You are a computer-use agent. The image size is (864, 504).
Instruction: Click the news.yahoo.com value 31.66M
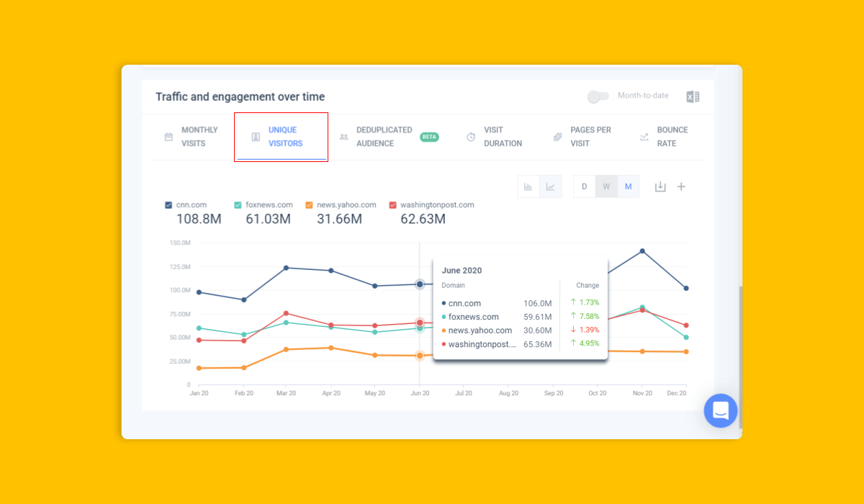click(x=339, y=219)
